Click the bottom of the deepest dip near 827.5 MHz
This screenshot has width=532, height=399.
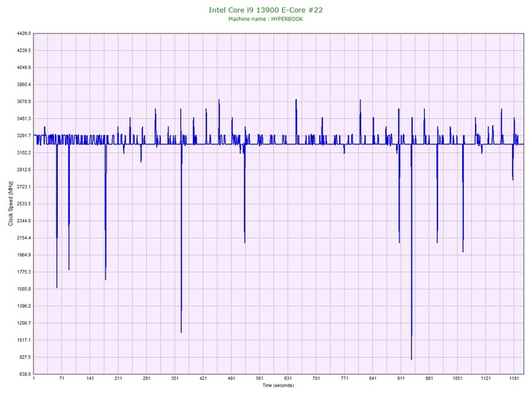click(411, 359)
